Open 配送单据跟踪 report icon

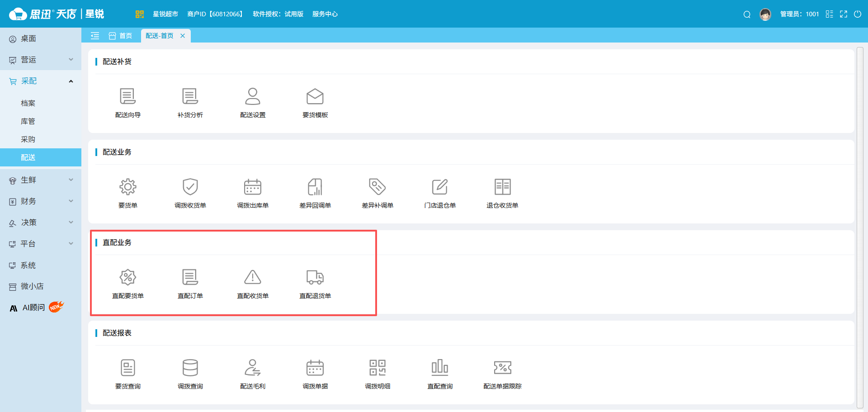(502, 368)
